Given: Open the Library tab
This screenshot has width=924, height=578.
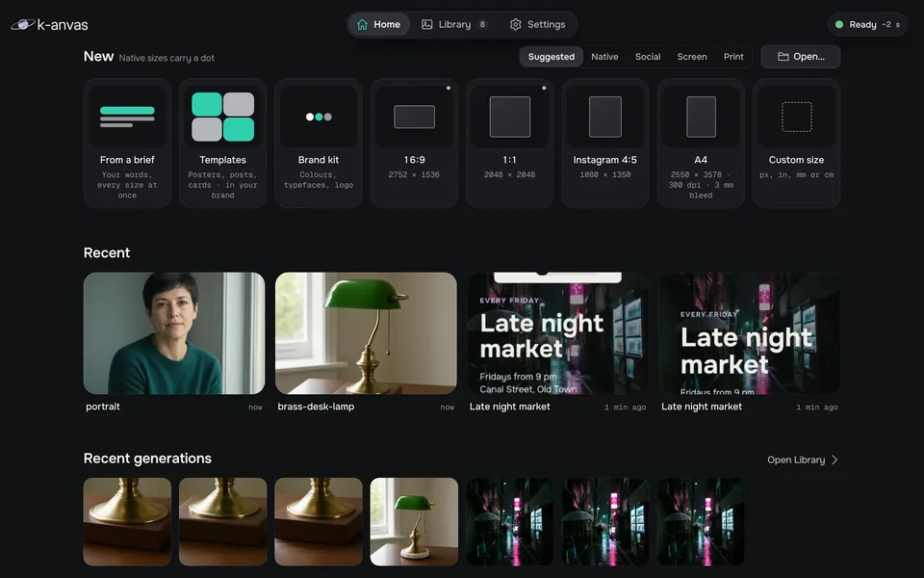Looking at the screenshot, I should coord(453,25).
